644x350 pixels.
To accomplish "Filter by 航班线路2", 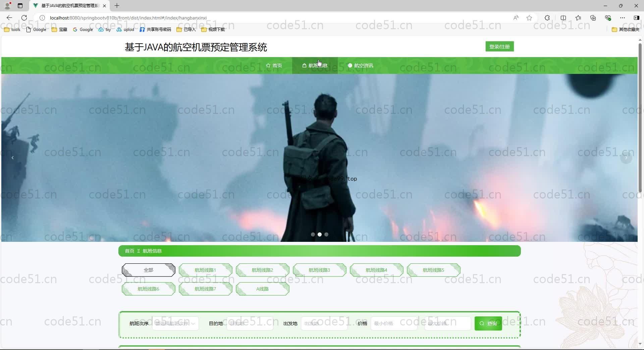I will coord(262,270).
